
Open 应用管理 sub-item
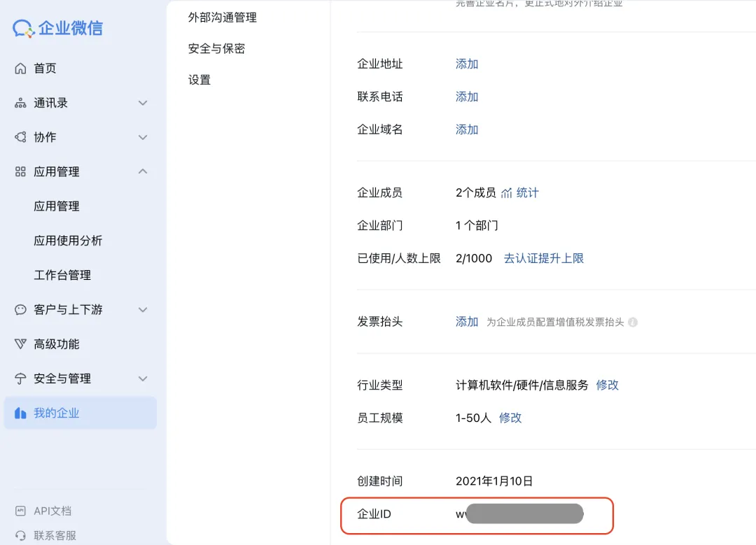57,206
